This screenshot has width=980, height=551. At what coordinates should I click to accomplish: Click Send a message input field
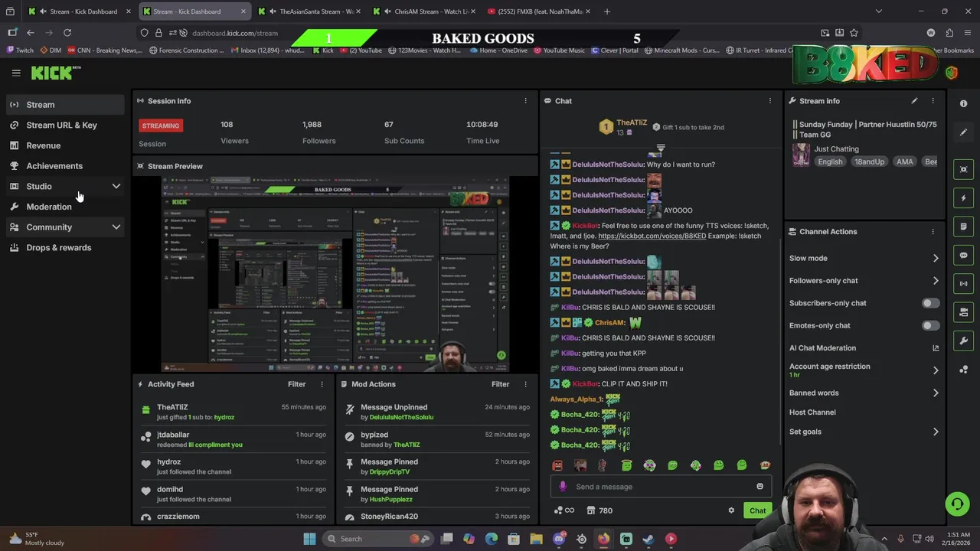click(x=662, y=487)
